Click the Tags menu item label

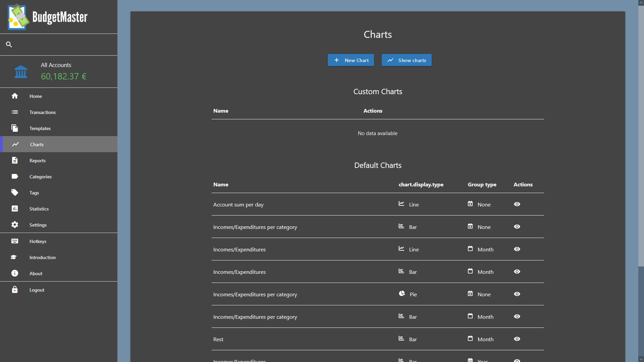click(34, 192)
